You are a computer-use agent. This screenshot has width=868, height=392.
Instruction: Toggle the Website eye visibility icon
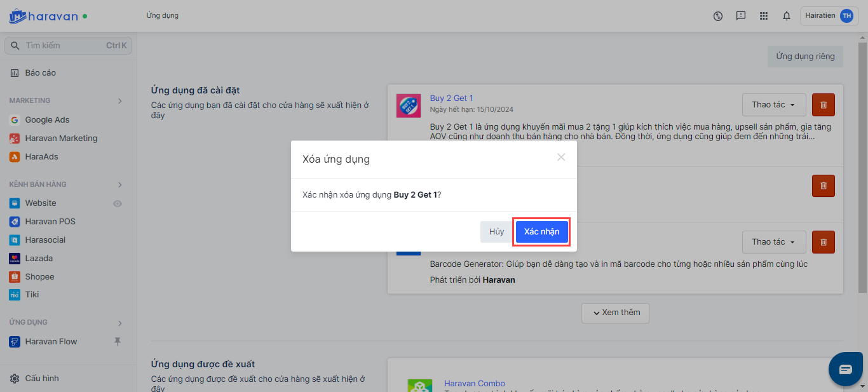pyautogui.click(x=117, y=204)
